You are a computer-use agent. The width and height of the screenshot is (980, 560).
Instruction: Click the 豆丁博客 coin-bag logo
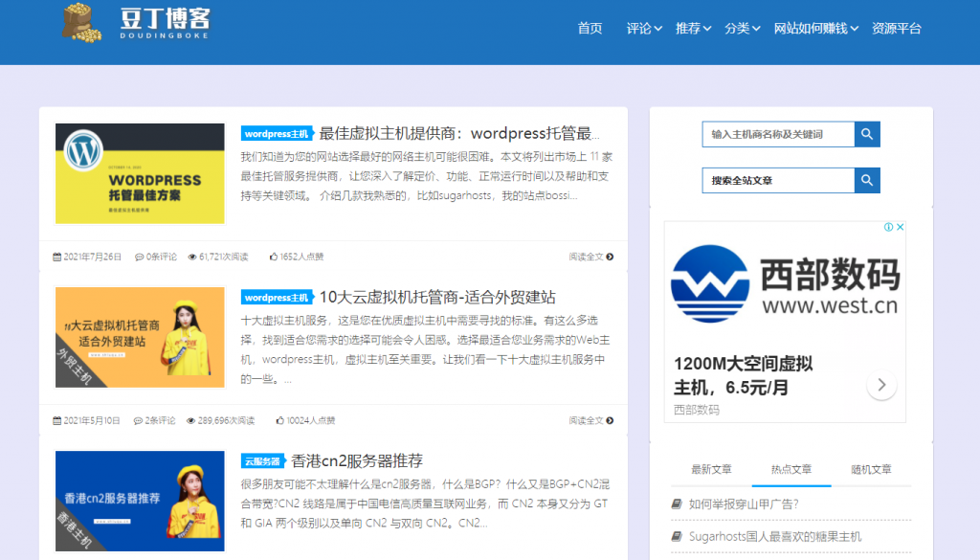point(82,23)
